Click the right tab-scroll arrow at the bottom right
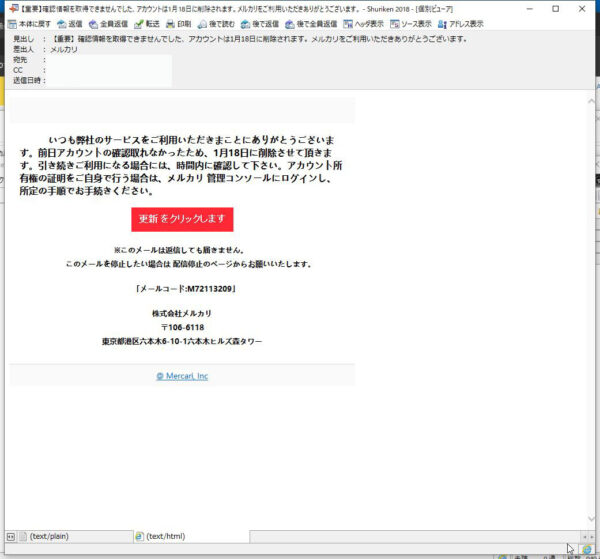Viewport: 600px width, 559px height. pos(592,537)
